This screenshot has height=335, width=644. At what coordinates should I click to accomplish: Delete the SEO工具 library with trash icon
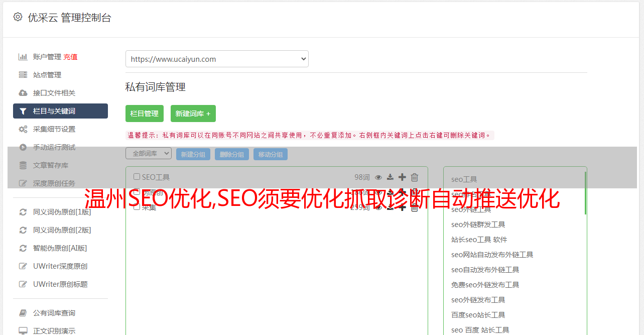415,177
